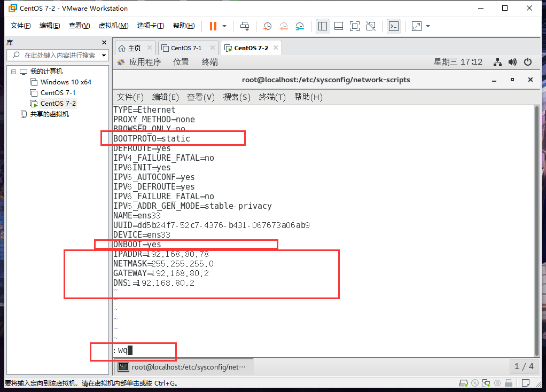Open the GNOME network status icon
The height and width of the screenshot is (392, 546).
pos(497,62)
